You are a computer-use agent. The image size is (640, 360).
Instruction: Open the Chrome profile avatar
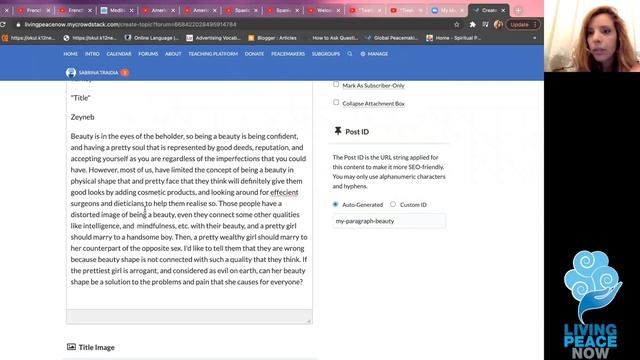click(498, 24)
